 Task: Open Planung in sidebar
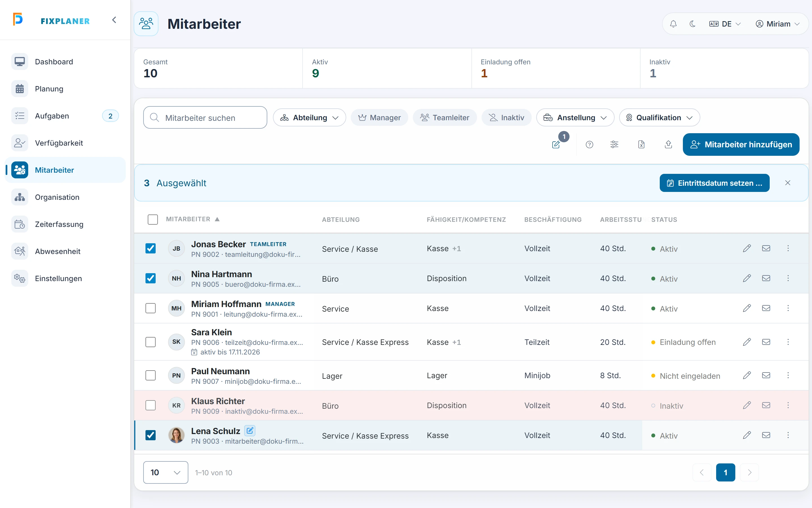click(65, 89)
